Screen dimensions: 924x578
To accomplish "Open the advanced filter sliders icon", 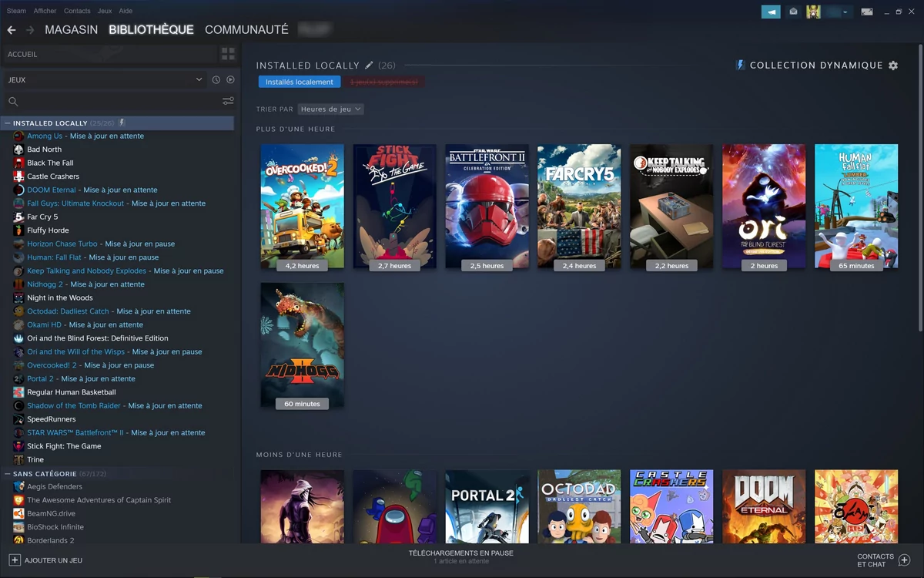I will (x=228, y=101).
